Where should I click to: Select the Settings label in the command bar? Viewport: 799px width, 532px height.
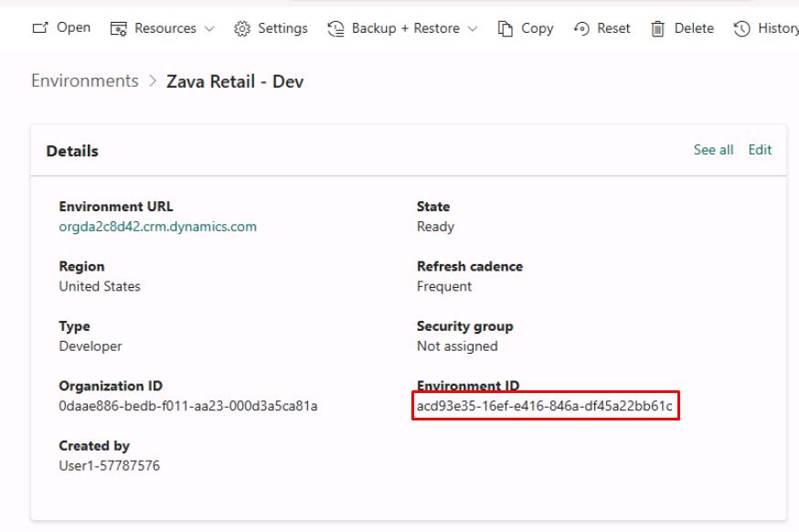[282, 28]
